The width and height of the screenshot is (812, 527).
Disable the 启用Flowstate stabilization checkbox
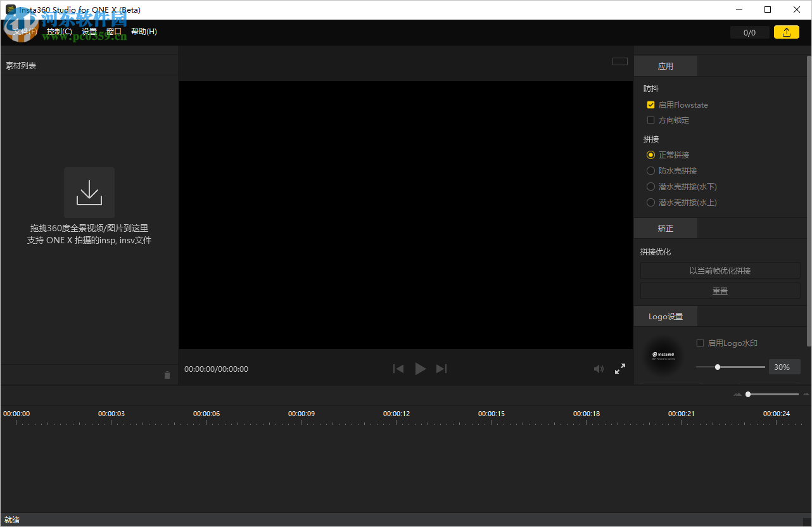pyautogui.click(x=650, y=105)
